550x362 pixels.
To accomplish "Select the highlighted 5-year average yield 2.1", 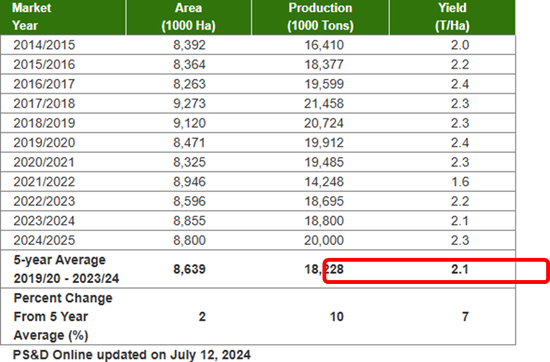I will coord(460,269).
